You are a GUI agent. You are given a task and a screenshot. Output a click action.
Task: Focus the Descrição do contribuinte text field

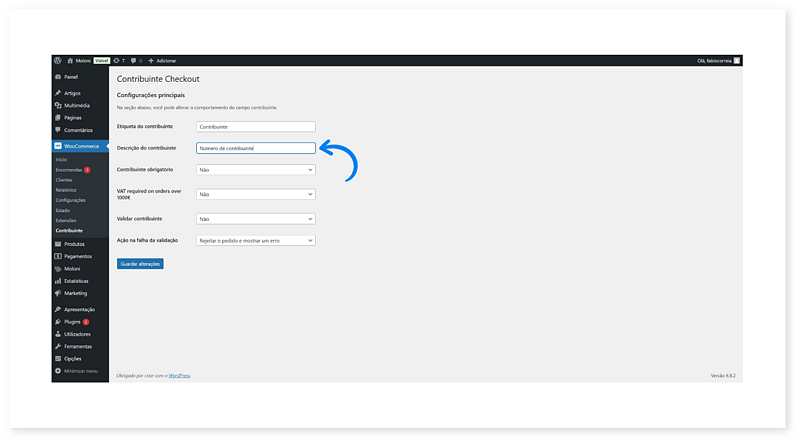[x=256, y=148]
